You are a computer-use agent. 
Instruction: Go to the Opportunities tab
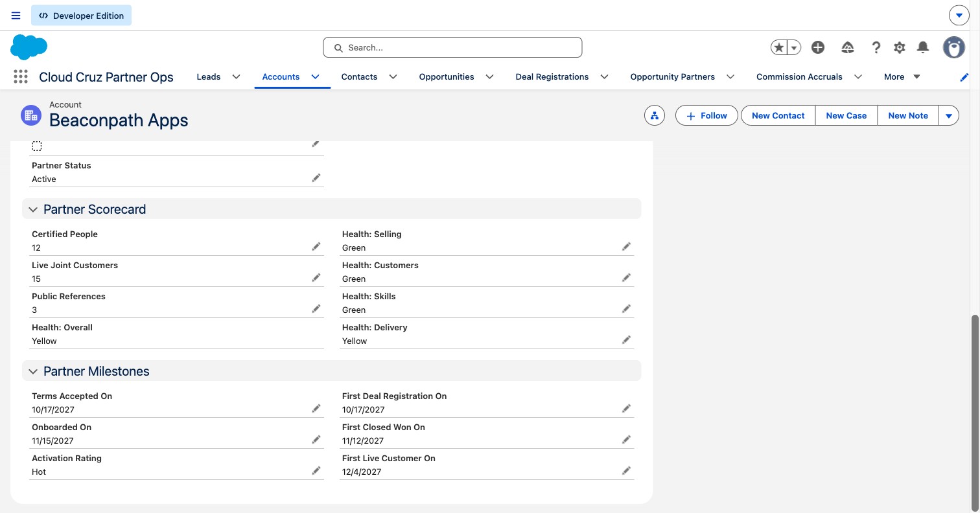(x=447, y=77)
